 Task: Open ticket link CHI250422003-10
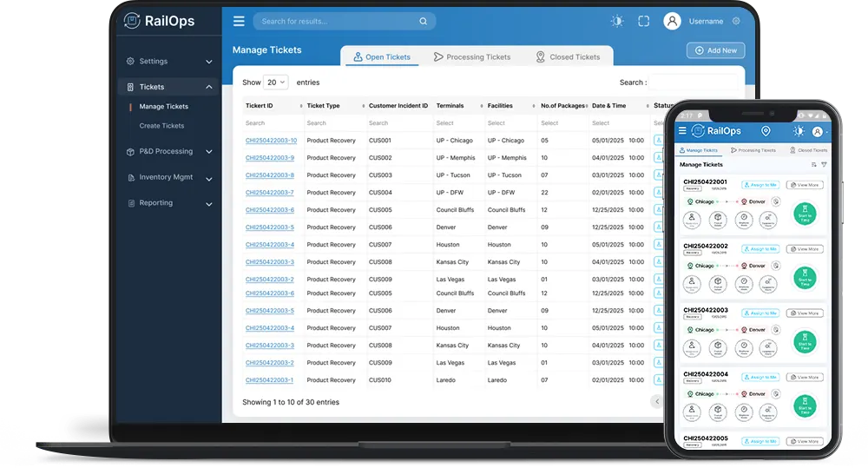tap(271, 141)
